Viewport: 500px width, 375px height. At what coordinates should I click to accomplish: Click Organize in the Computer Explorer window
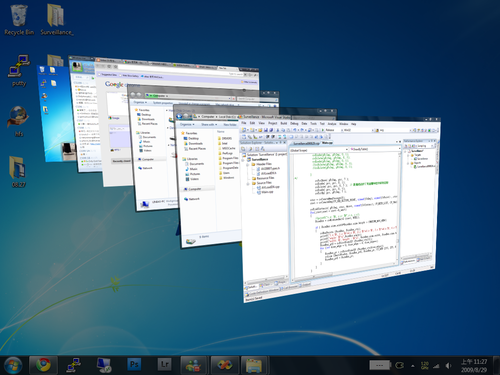[140, 102]
